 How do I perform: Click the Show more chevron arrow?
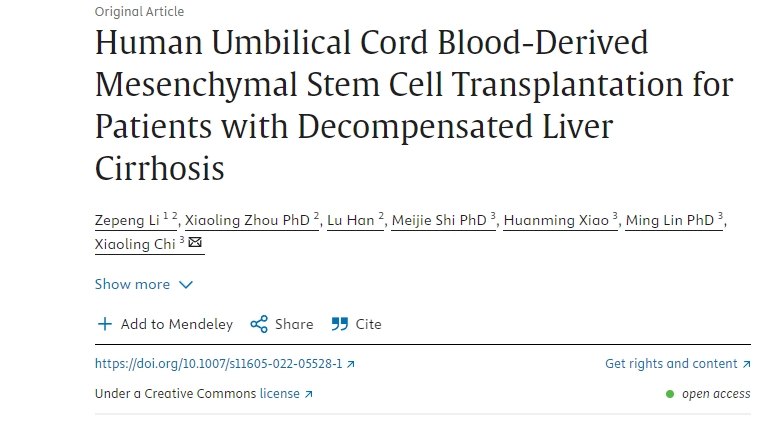click(x=185, y=285)
